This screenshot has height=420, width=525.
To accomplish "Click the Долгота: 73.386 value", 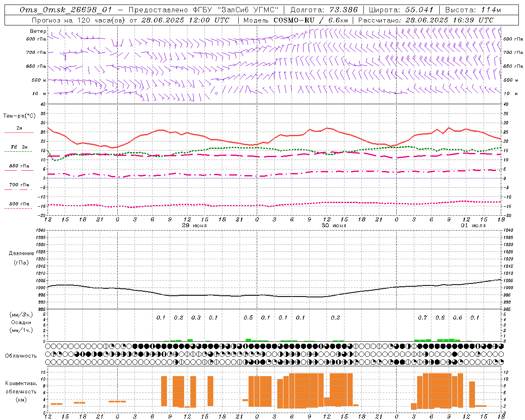I will 324,10.
